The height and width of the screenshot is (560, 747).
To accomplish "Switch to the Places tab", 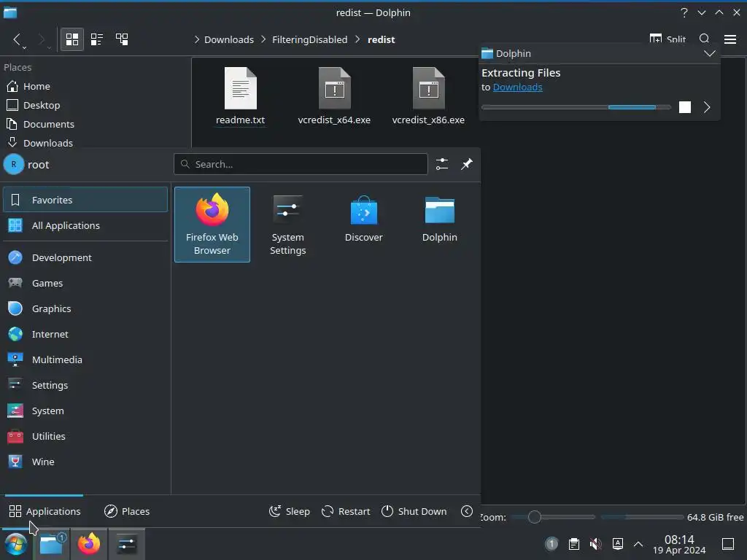I will [127, 511].
